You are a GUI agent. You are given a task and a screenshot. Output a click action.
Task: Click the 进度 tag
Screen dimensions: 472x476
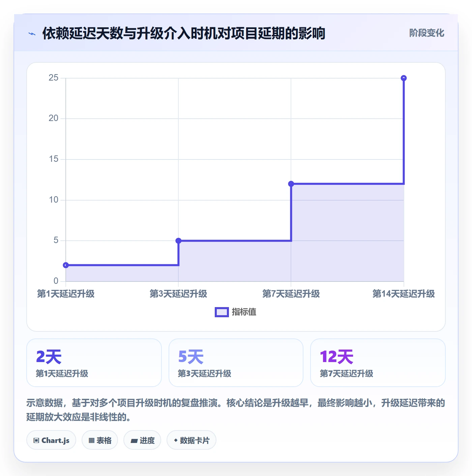click(142, 440)
